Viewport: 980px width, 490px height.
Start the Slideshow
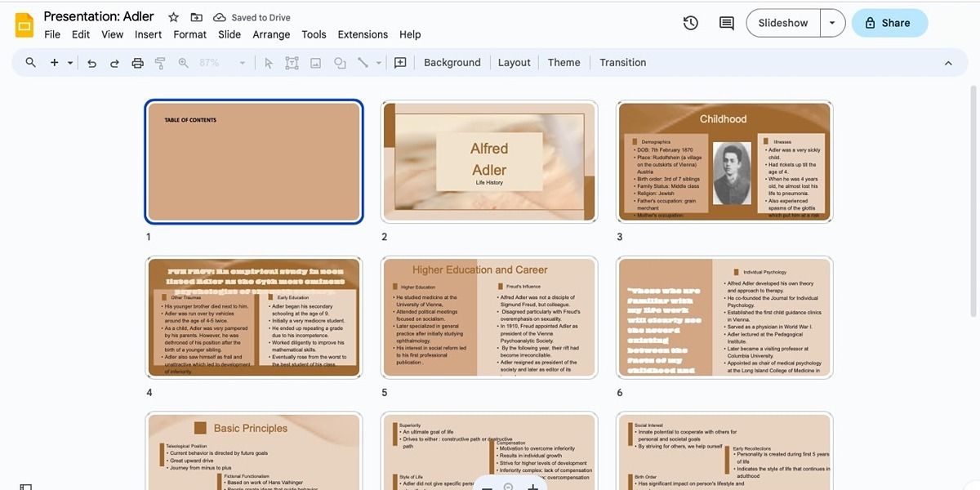(781, 23)
